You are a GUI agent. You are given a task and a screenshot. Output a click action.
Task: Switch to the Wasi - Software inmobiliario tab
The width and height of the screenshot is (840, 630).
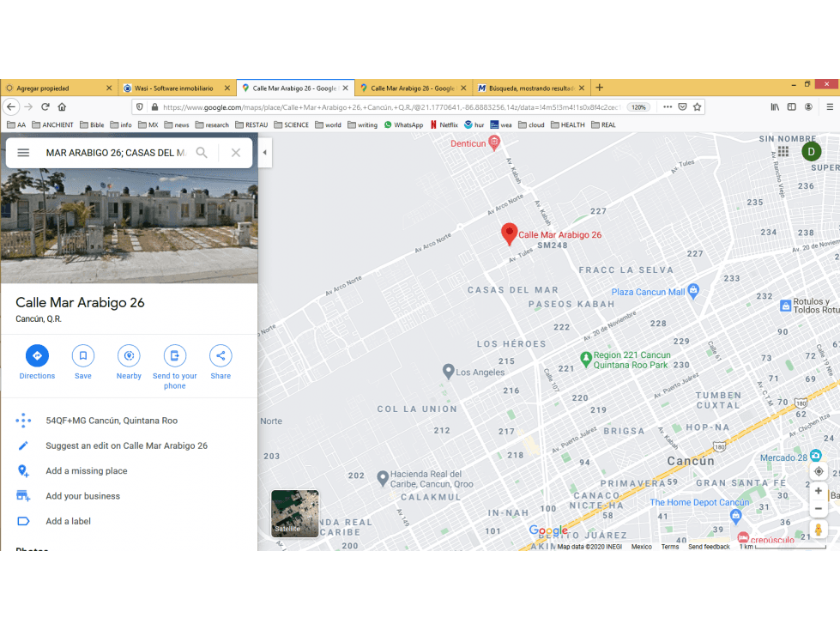[173, 88]
